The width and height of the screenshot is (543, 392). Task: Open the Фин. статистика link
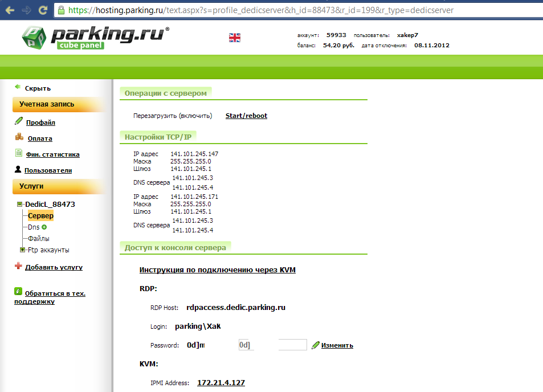[x=52, y=154]
